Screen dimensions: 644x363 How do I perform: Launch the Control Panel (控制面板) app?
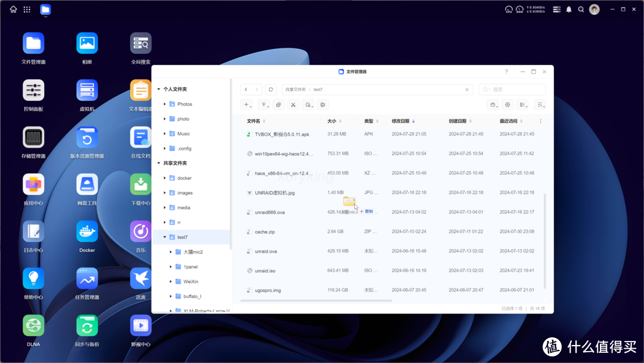click(33, 90)
